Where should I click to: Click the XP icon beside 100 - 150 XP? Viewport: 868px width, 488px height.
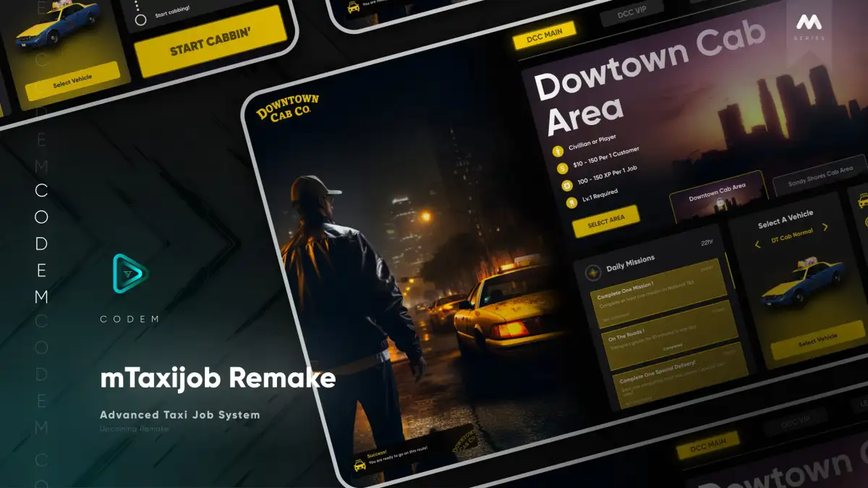click(x=566, y=186)
